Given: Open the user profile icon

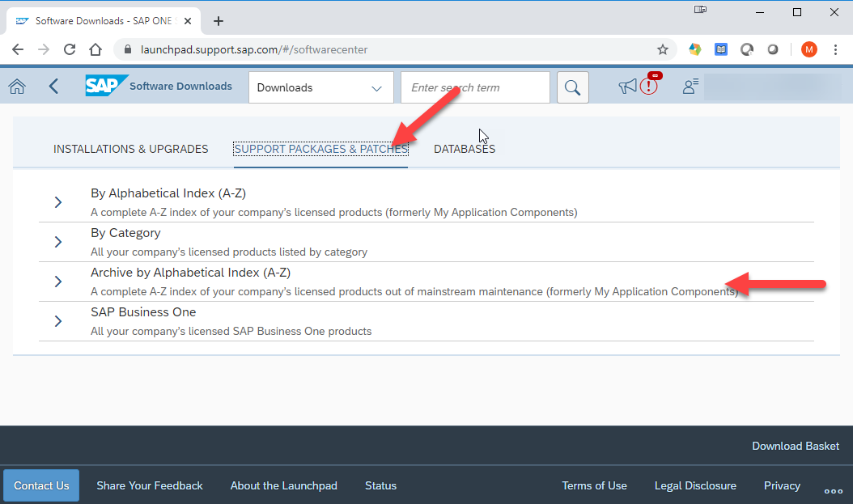Looking at the screenshot, I should [x=690, y=86].
